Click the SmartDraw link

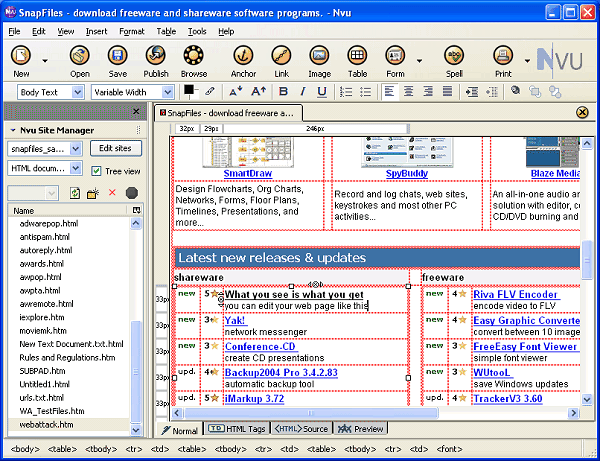click(248, 173)
